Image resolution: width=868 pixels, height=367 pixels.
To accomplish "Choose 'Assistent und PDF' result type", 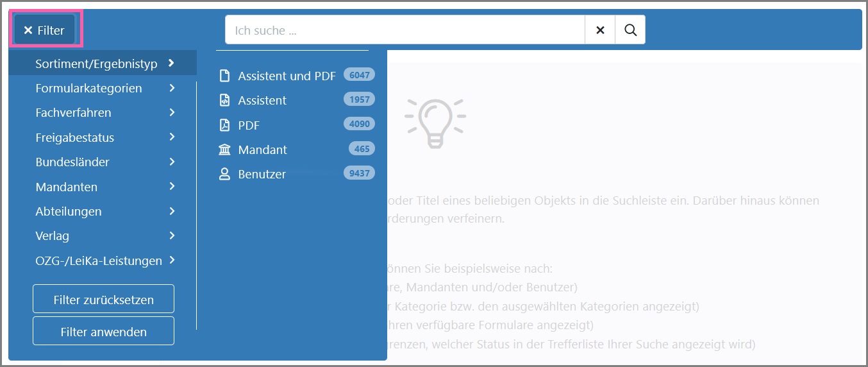I will [x=287, y=76].
